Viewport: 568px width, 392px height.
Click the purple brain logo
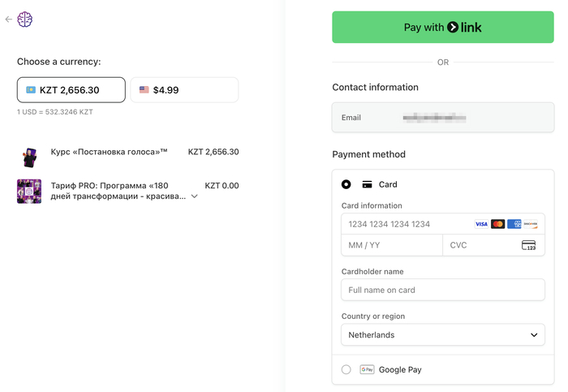coord(25,19)
